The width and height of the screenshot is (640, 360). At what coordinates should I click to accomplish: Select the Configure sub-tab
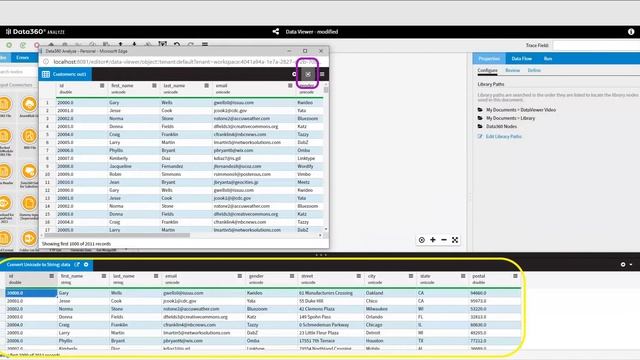pyautogui.click(x=487, y=70)
